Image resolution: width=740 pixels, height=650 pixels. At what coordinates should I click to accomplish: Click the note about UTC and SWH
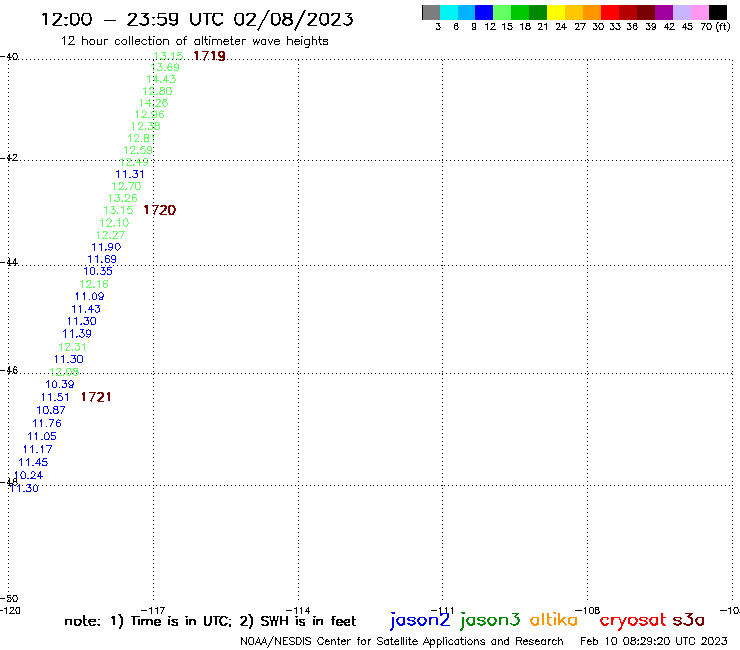tap(210, 621)
